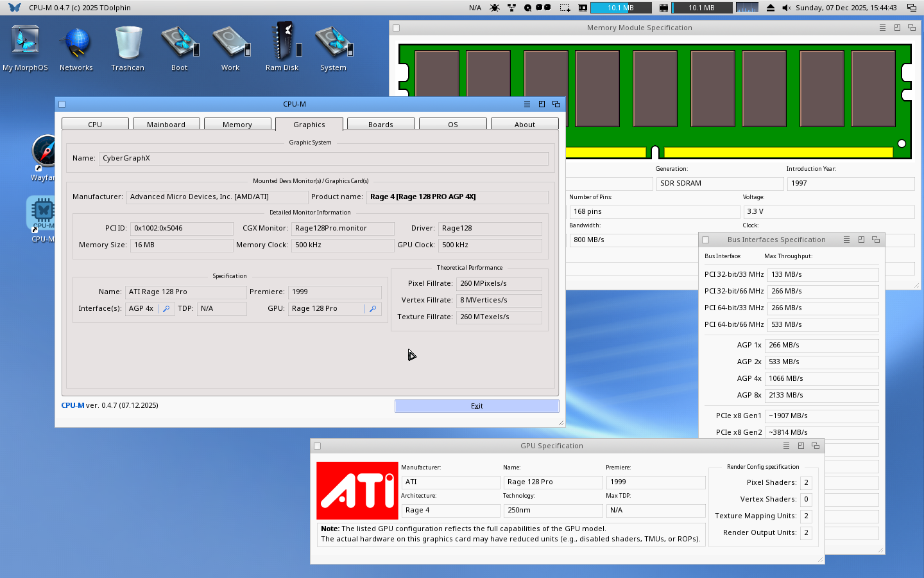Click the blue-filled 10.1 MB memory gauge

tap(620, 8)
